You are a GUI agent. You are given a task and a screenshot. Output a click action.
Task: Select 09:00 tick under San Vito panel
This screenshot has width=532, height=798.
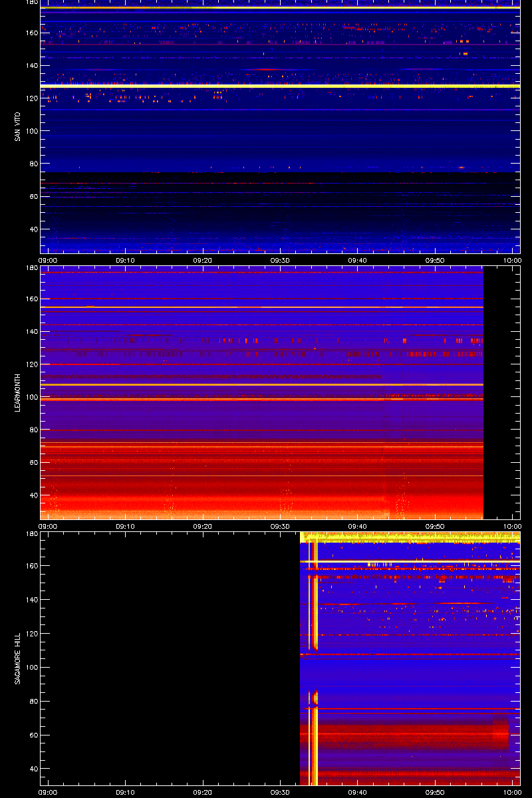tap(48, 260)
